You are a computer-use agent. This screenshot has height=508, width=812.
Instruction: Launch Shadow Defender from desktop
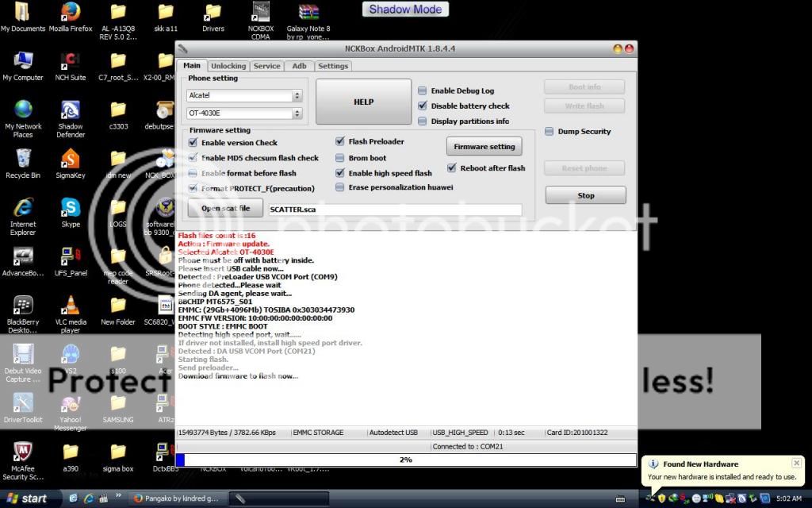(x=71, y=110)
